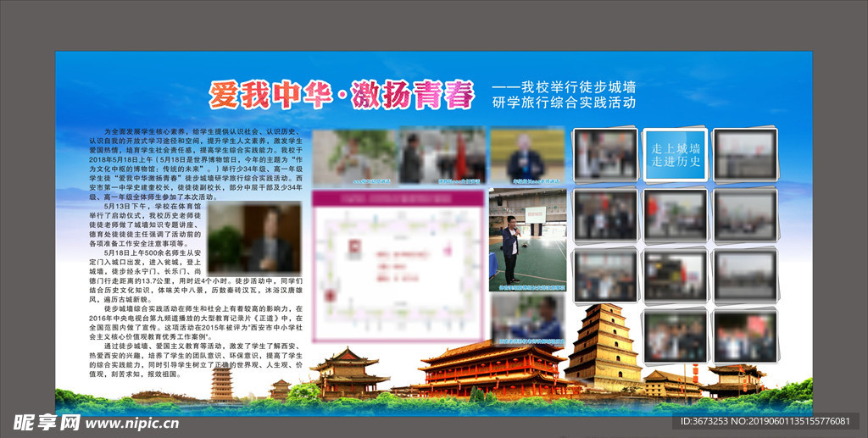Click the paragraph starting 通过徒步城墙、爱国主义教育
This screenshot has width=868, height=438.
pos(196,360)
